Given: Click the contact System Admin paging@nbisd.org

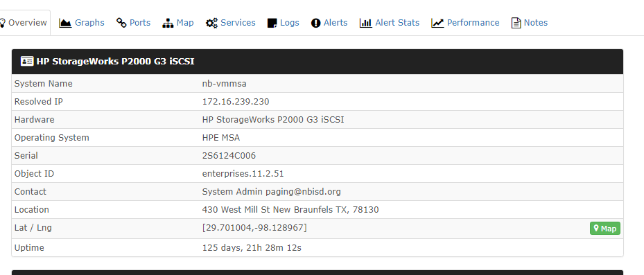Looking at the screenshot, I should tap(272, 192).
